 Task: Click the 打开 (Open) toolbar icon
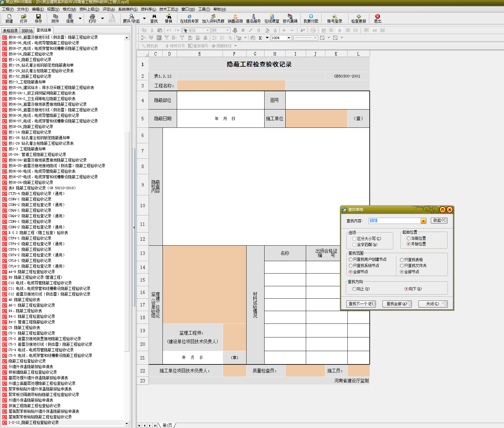coord(24,19)
